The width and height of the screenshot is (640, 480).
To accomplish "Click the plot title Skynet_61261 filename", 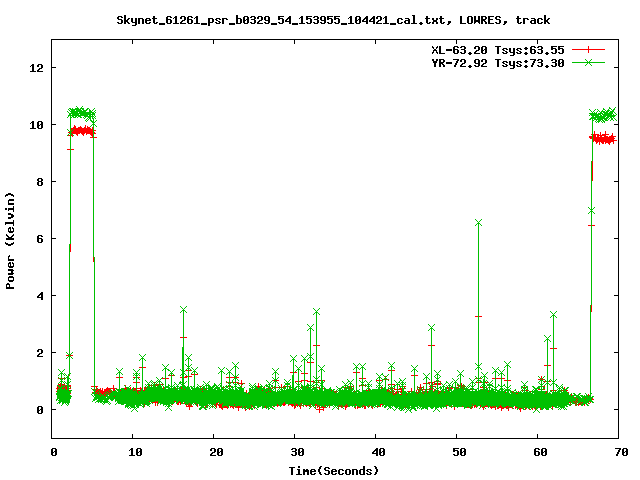I will point(333,20).
